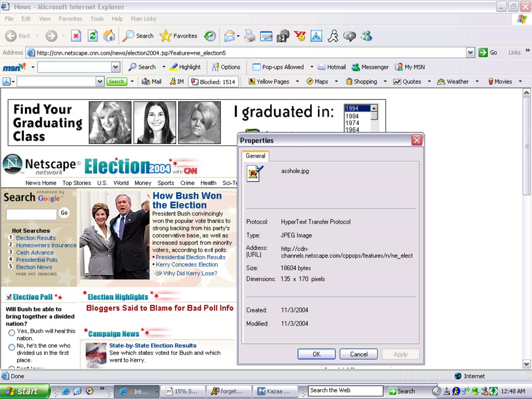
Task: Click the Mail envelope toolbar icon
Action: (x=229, y=36)
